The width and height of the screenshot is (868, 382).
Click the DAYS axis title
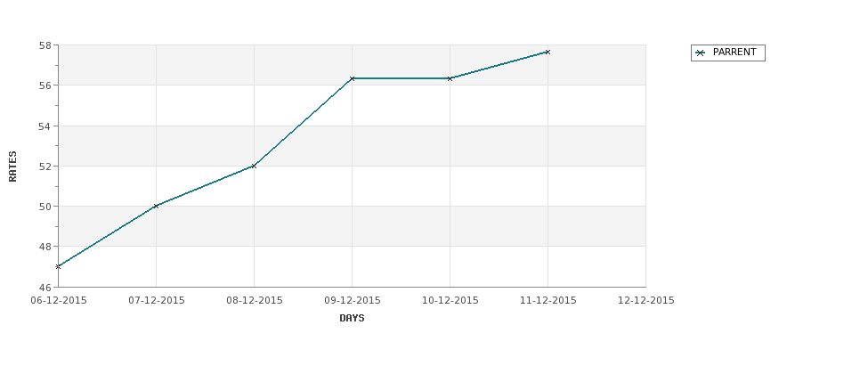(x=352, y=319)
